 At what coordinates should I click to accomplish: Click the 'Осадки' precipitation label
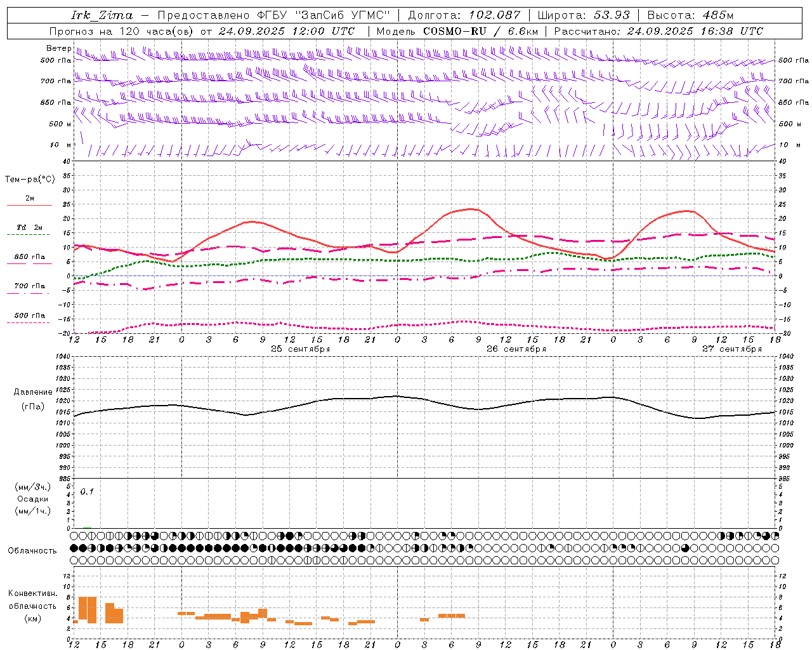[x=33, y=499]
